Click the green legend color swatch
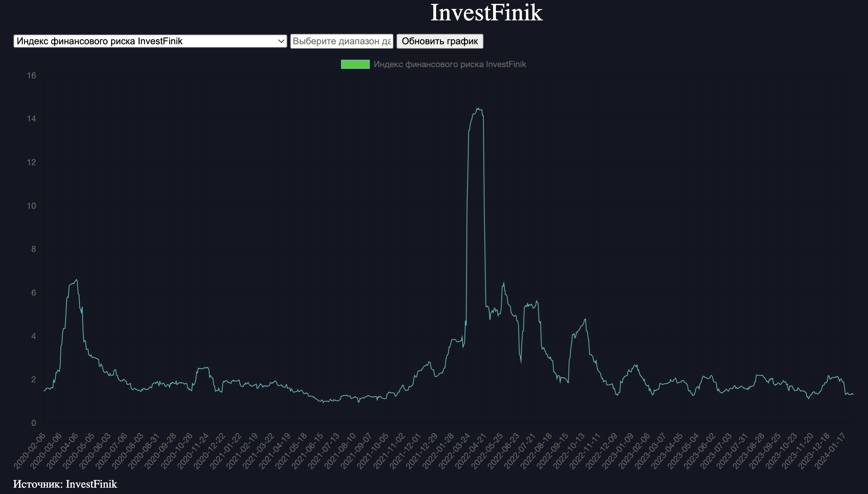This screenshot has width=868, height=494. tap(355, 64)
